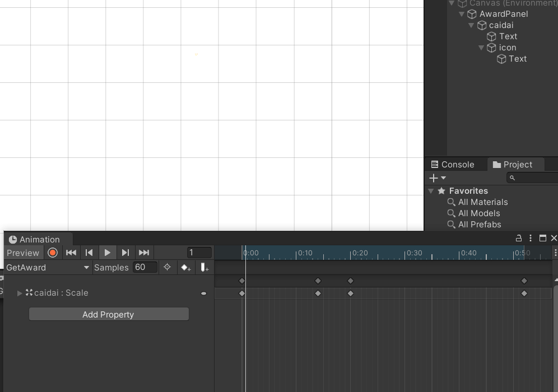This screenshot has height=392, width=558.
Task: Select Text object under caidai
Action: 508,36
